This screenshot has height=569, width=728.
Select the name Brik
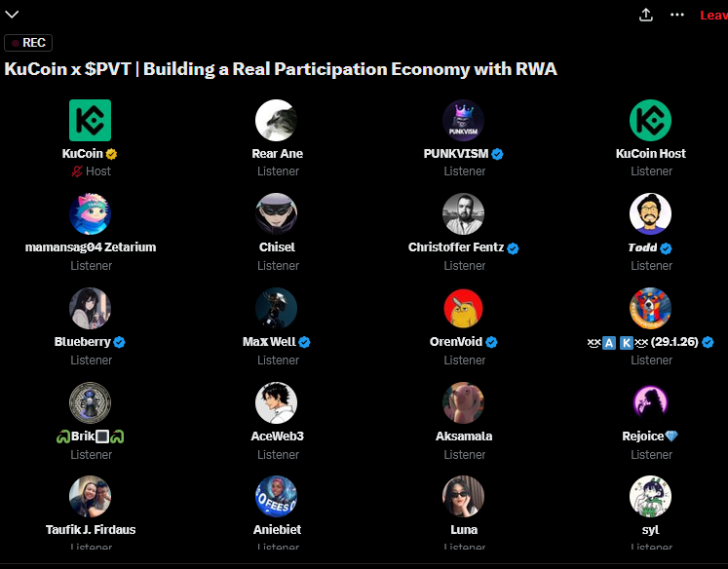(x=90, y=436)
